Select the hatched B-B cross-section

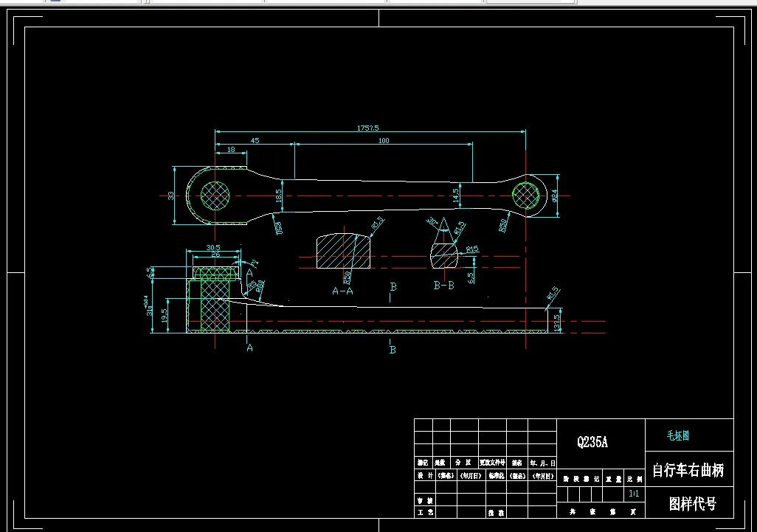[444, 255]
